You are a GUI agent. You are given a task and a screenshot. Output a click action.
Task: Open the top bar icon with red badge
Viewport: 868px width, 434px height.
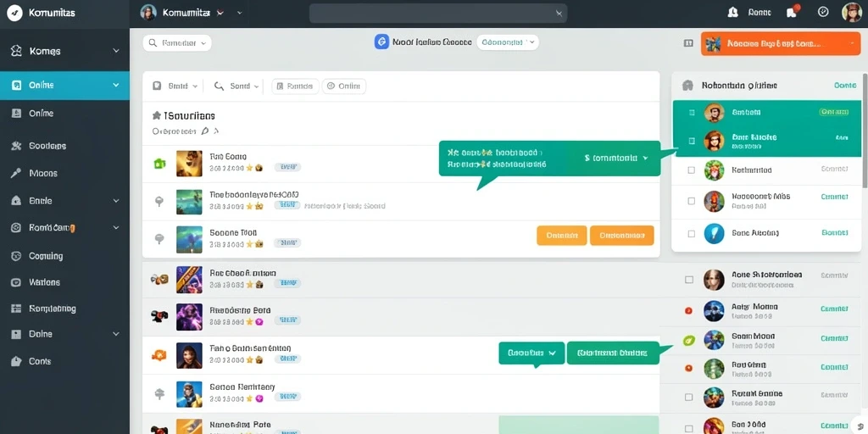793,12
